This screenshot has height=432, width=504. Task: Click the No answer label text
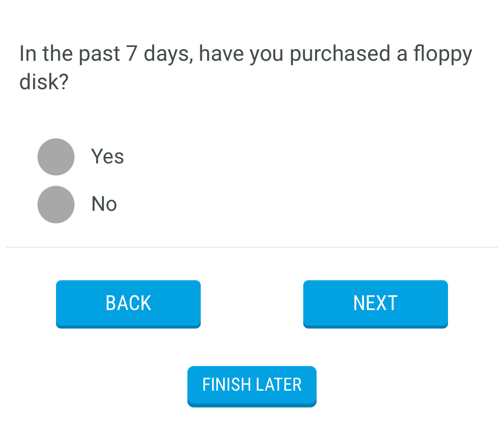pos(104,204)
